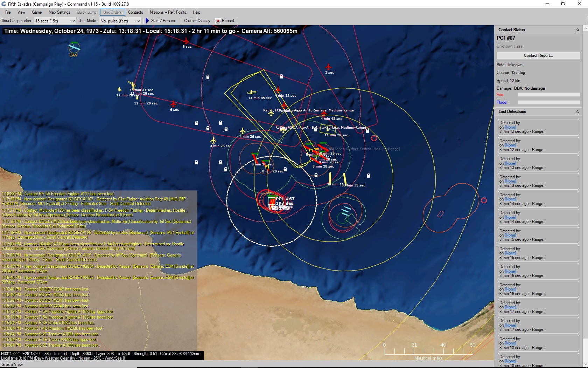Collapse the Contact Status panel
Screen dimensions: 588x368
pyautogui.click(x=577, y=30)
